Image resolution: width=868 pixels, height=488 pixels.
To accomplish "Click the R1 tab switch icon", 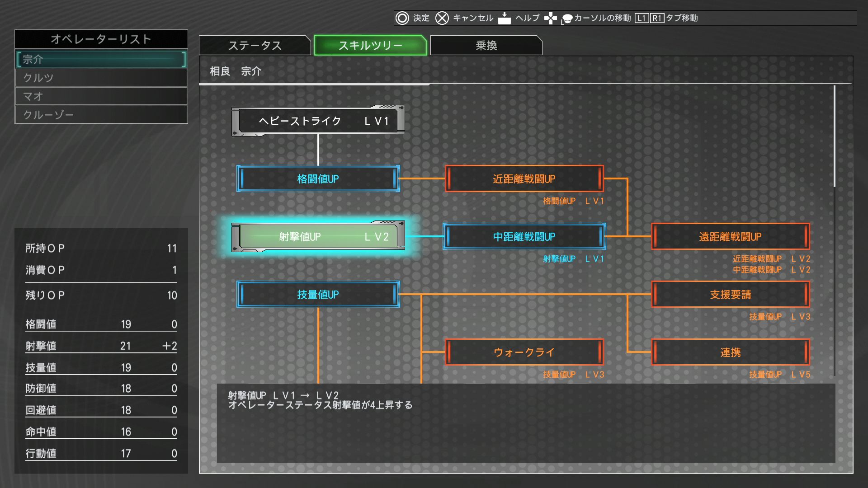I will click(x=656, y=18).
